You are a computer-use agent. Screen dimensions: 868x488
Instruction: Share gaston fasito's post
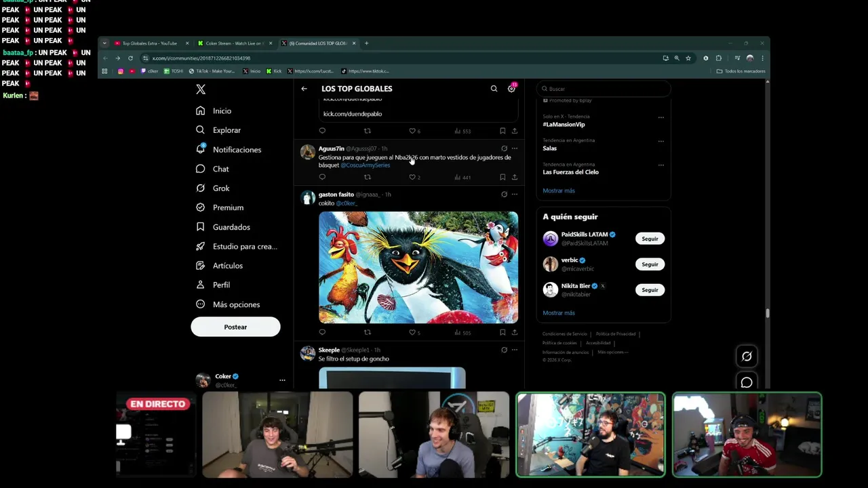point(515,333)
